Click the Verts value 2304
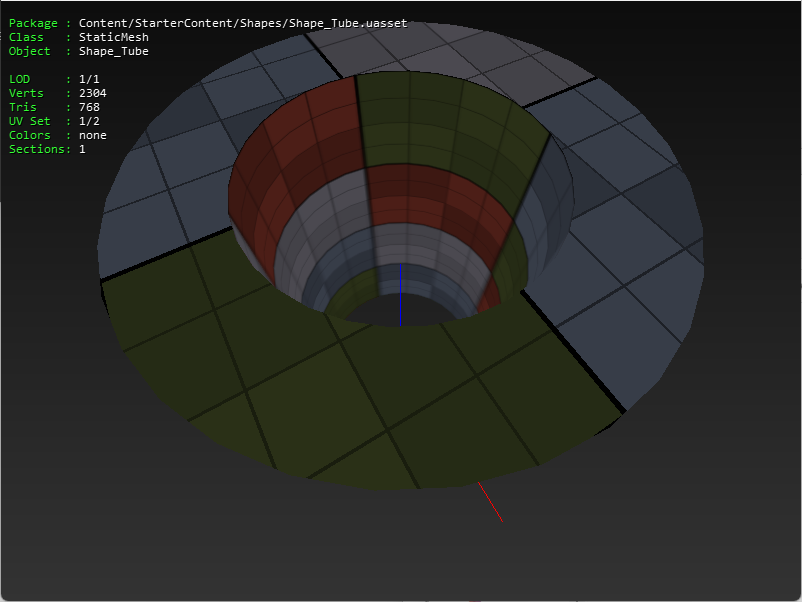The image size is (802, 602). pos(93,93)
